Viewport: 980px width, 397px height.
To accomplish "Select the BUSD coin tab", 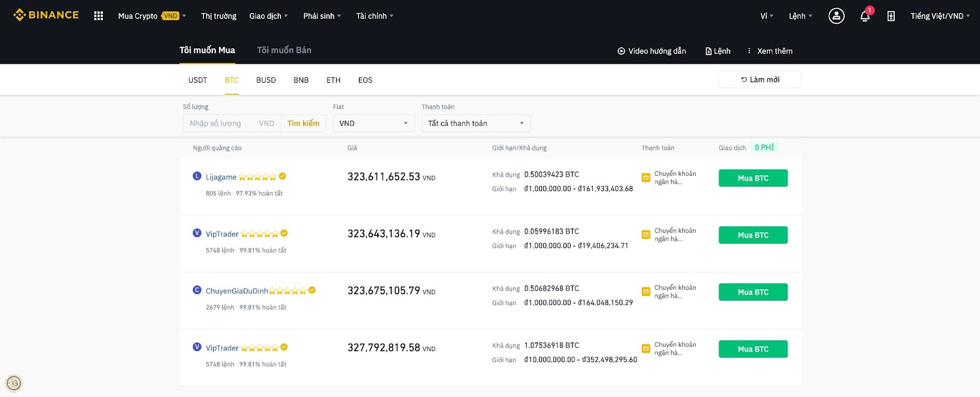I will pos(266,80).
